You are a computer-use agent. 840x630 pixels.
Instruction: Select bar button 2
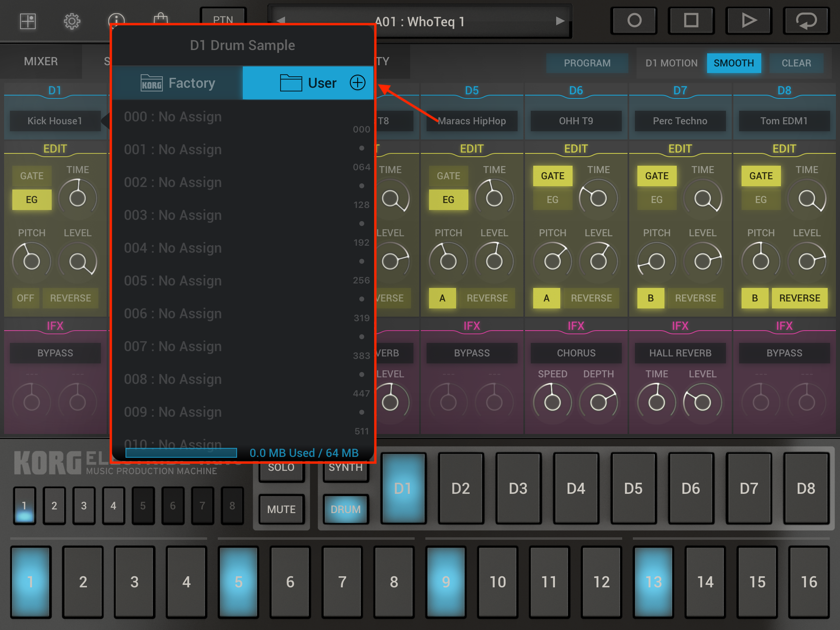coord(54,506)
